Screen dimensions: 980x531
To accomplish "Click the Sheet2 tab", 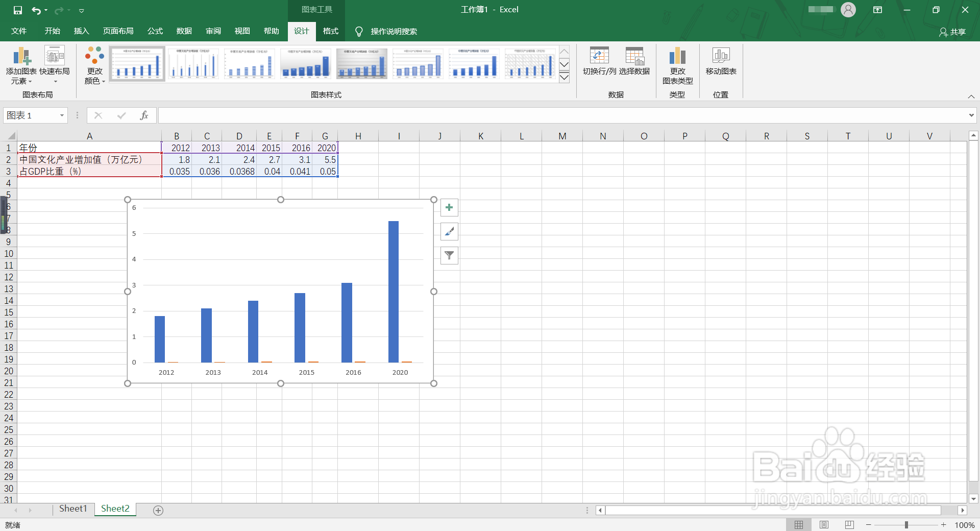I will coord(115,509).
